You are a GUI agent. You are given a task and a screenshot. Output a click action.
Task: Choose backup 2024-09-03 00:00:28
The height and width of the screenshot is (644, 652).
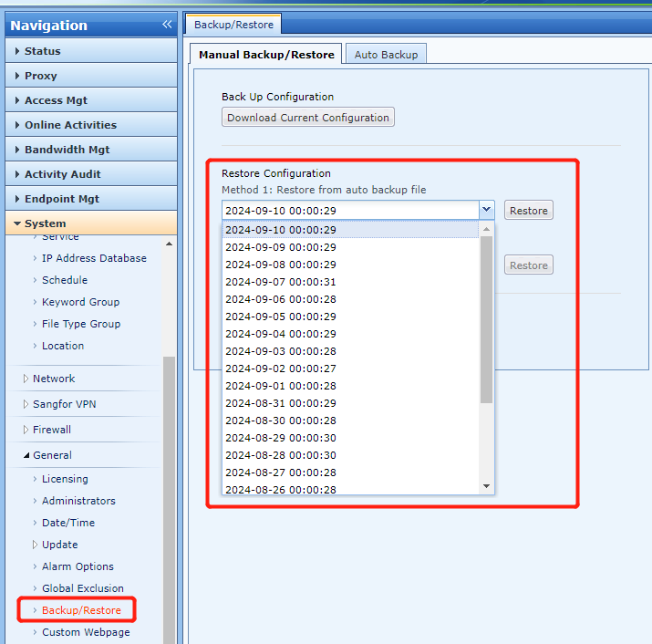[350, 351]
